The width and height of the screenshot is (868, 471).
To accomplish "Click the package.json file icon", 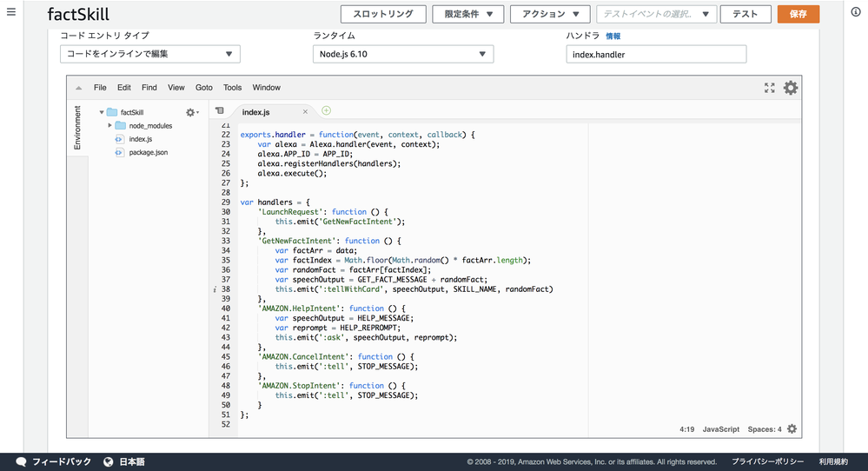I will tap(119, 152).
